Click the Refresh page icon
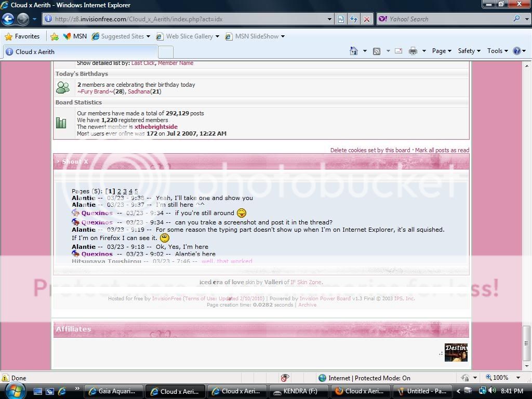This screenshot has height=399, width=532. pyautogui.click(x=354, y=19)
